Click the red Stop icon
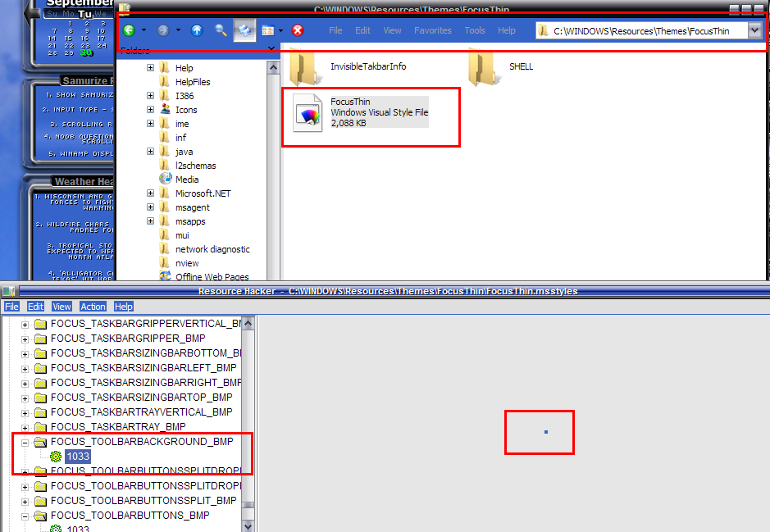The image size is (770, 532). 298,30
